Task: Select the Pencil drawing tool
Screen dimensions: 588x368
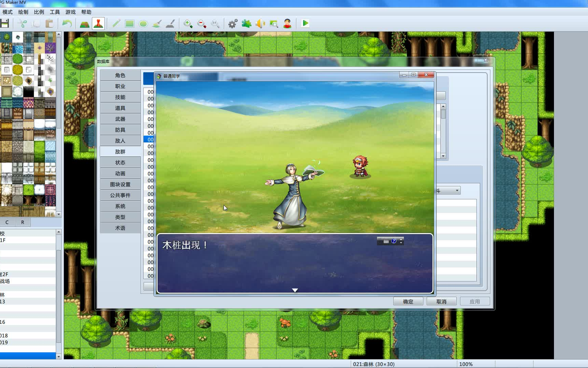Action: point(116,24)
